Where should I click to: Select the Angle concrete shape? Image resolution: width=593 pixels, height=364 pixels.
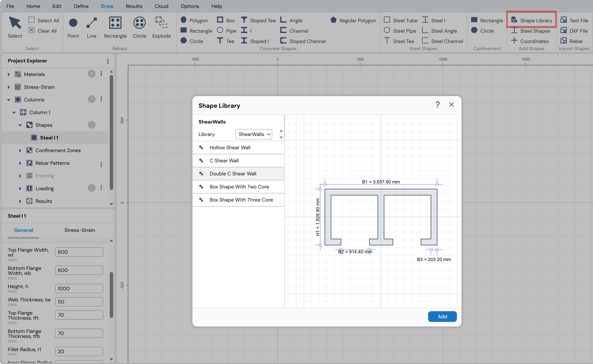click(291, 20)
